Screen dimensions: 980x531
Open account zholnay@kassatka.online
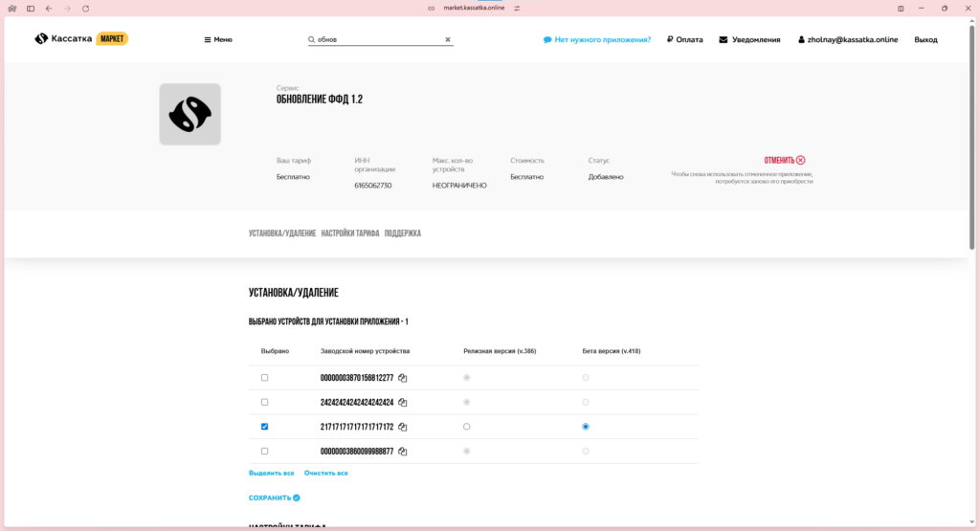[x=848, y=39]
